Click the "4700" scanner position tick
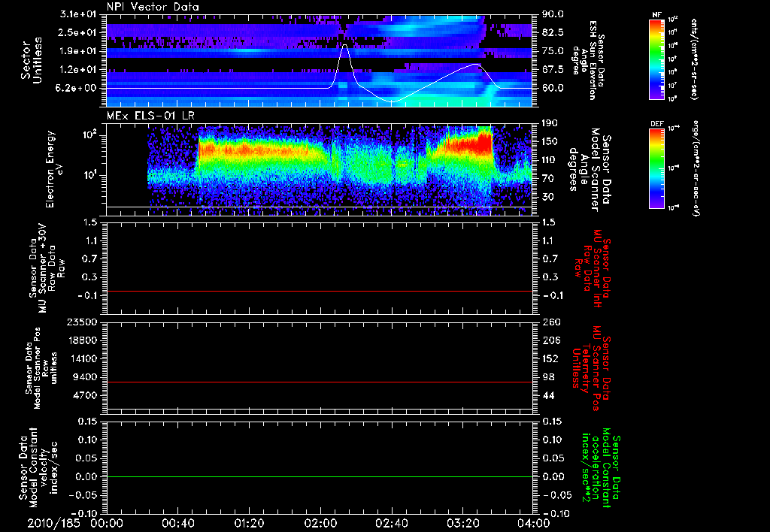This screenshot has width=770, height=532. pos(84,395)
